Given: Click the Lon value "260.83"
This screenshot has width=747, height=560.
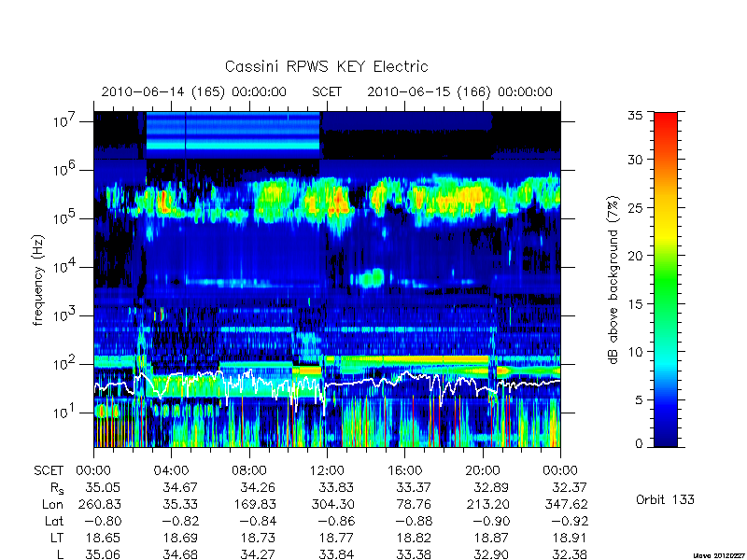Looking at the screenshot, I should coord(99,504).
